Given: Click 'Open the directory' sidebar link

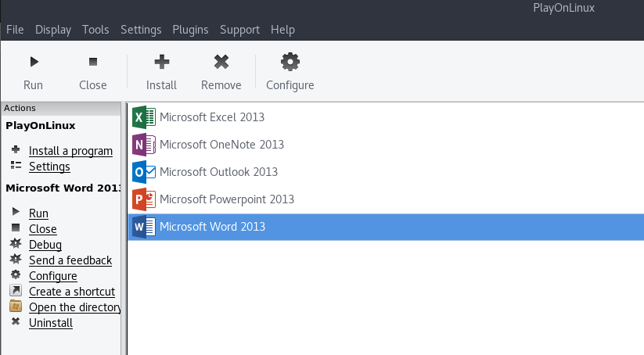Looking at the screenshot, I should coord(74,307).
